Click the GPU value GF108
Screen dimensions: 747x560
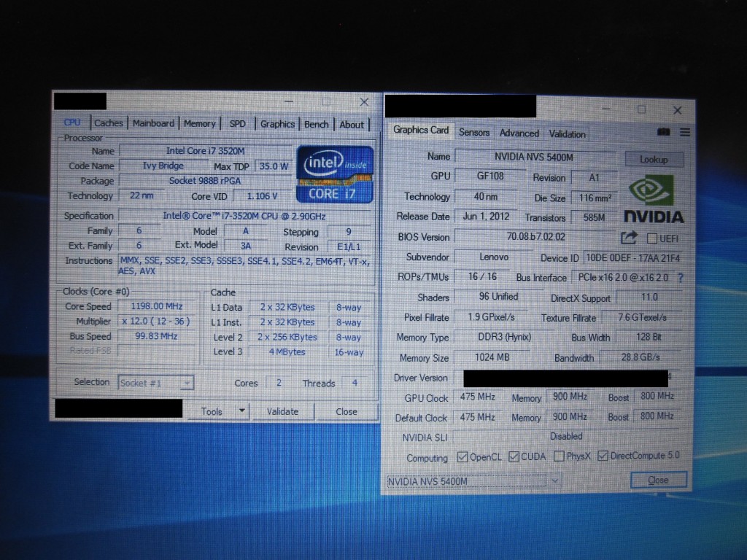pos(490,176)
